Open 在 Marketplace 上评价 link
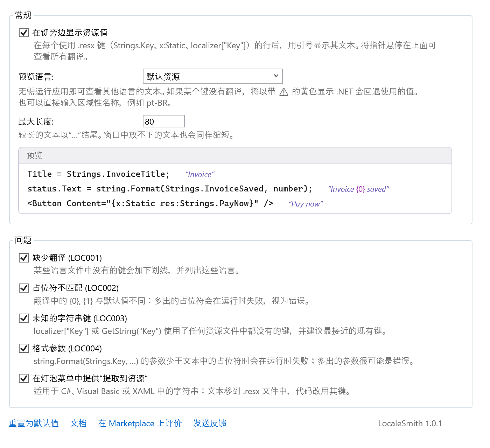This screenshot has height=448, width=490. click(x=140, y=423)
